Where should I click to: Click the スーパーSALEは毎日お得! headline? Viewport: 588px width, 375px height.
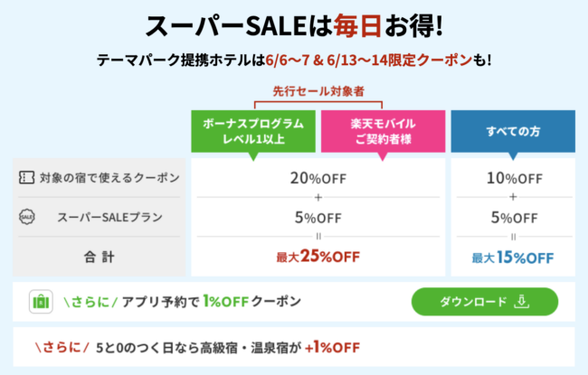click(294, 26)
